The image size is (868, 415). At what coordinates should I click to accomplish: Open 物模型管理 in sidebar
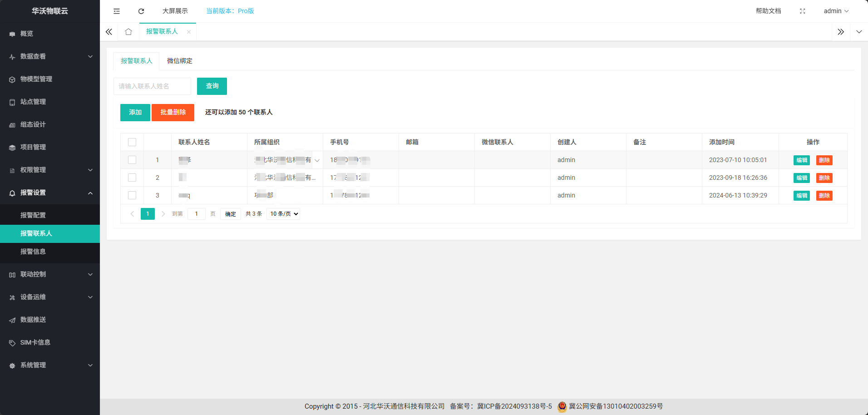[x=50, y=79]
